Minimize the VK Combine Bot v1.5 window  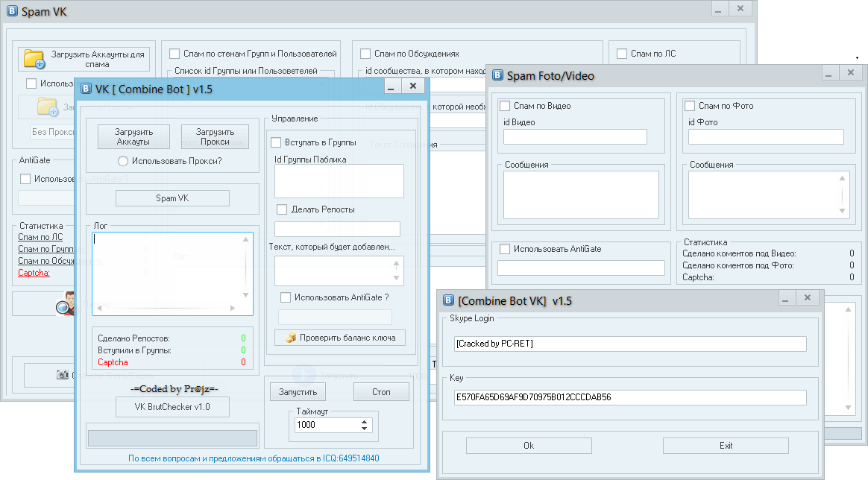391,86
